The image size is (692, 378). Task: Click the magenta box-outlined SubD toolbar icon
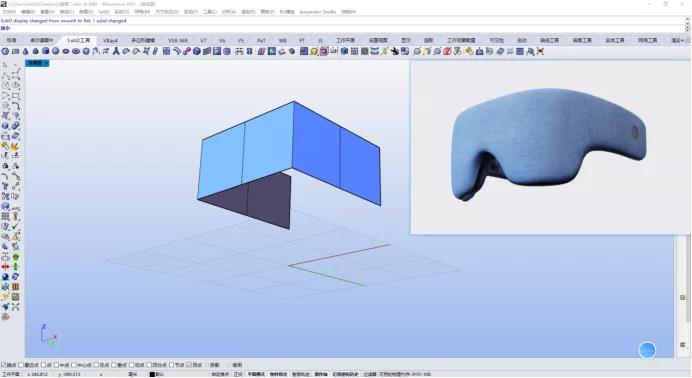pyautogui.click(x=324, y=51)
